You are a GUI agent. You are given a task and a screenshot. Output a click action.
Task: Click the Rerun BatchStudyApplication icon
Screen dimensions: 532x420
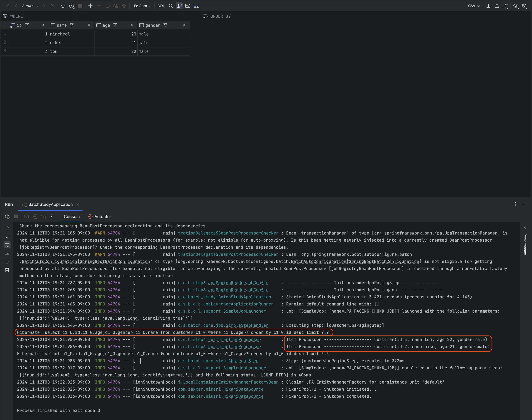click(7, 217)
